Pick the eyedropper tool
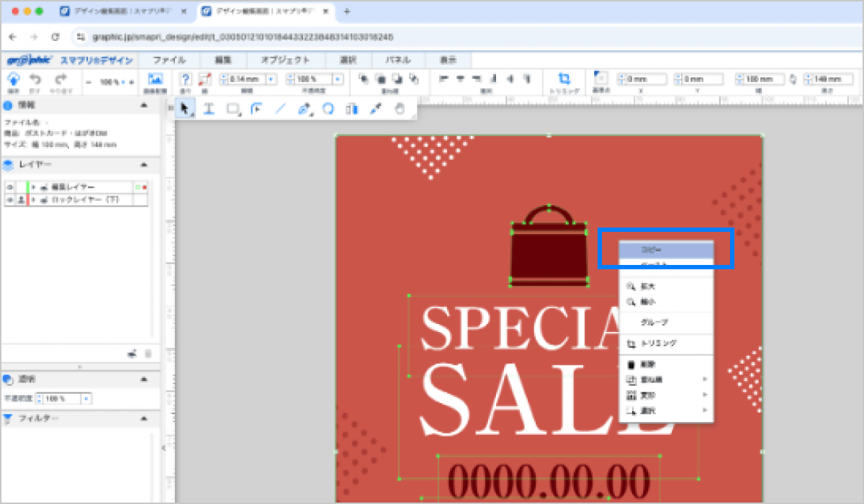The width and height of the screenshot is (864, 504). point(374,109)
